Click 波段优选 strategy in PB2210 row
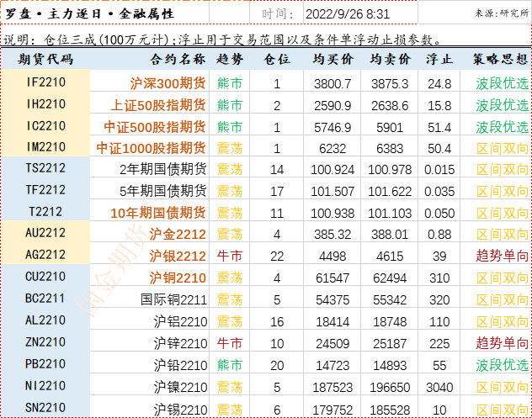532x418 pixels. [503, 365]
